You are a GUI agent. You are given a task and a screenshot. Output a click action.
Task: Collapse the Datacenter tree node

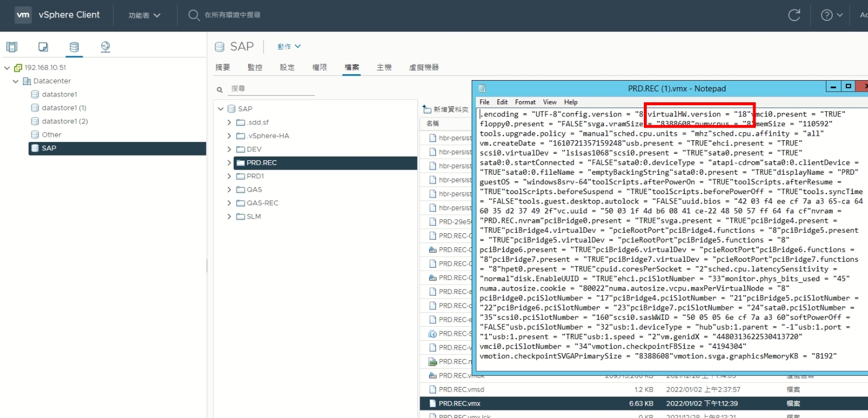16,81
